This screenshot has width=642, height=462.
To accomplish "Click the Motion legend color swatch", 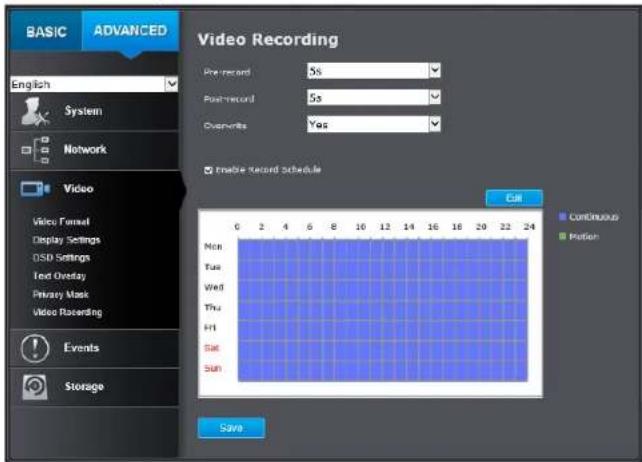I will click(x=563, y=236).
